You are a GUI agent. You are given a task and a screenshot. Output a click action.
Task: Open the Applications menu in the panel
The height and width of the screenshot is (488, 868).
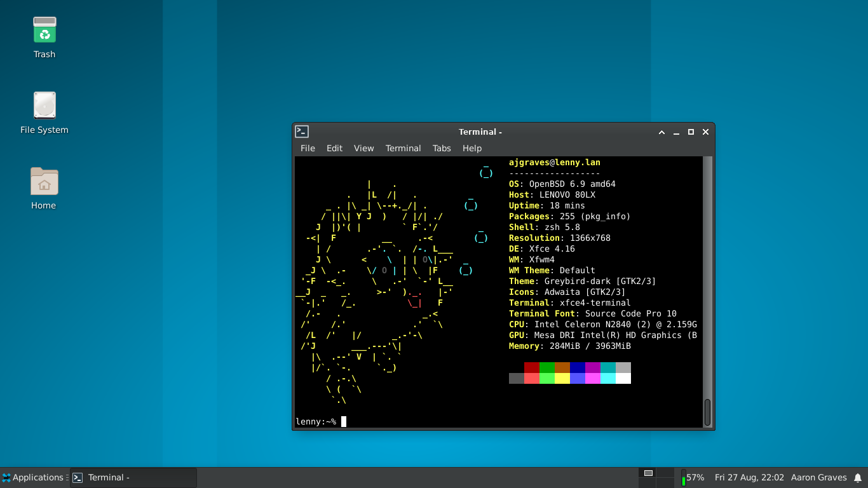pyautogui.click(x=33, y=478)
